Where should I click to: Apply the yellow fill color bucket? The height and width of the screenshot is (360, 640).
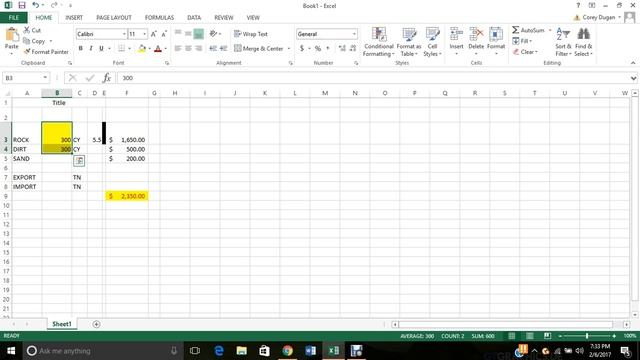142,49
